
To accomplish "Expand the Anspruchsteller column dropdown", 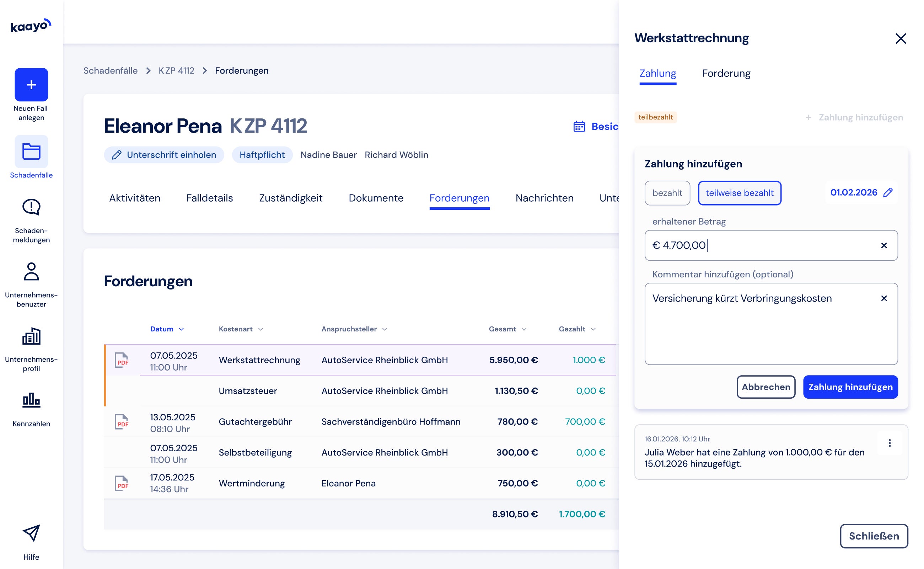I will (385, 329).
